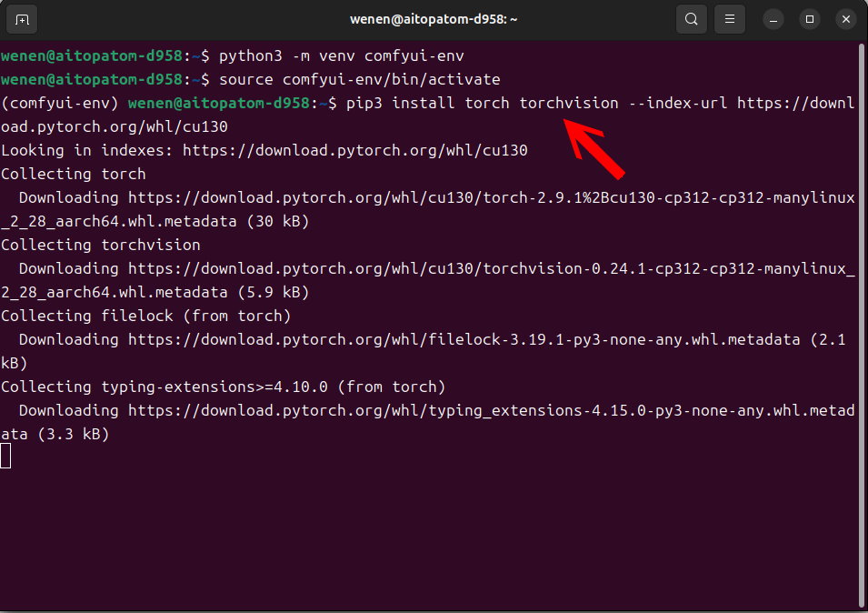Maximize the terminal window
The width and height of the screenshot is (868, 613).
[810, 19]
